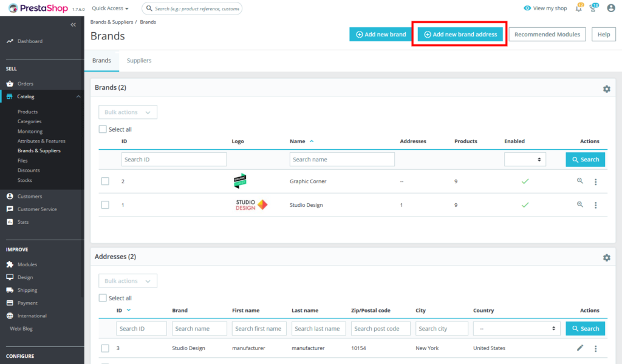Screen dimensions: 622x364
Task: Click the orders cart icon in header
Action: (x=594, y=8)
